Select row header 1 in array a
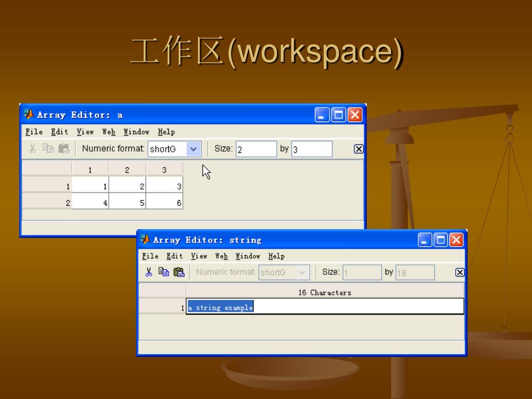This screenshot has width=532, height=399. click(47, 185)
